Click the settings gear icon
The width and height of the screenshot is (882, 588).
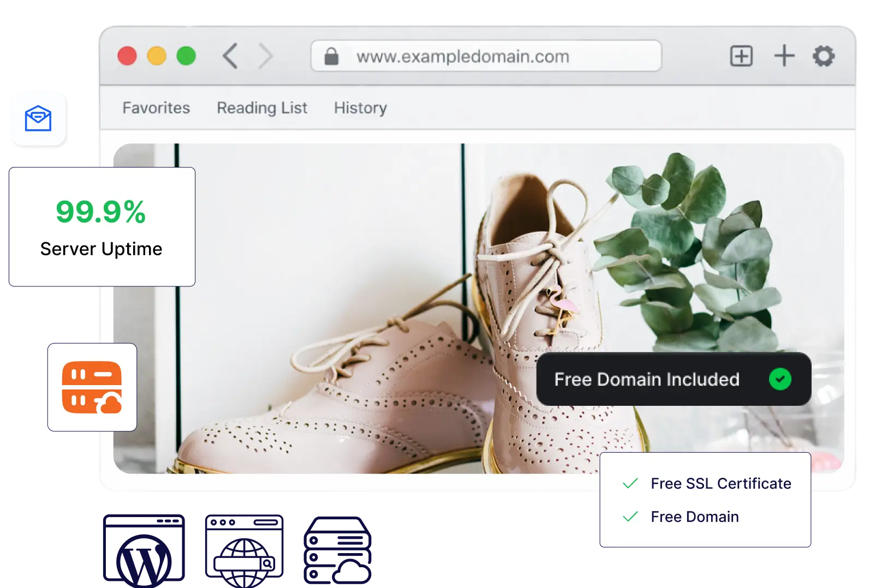coord(824,56)
